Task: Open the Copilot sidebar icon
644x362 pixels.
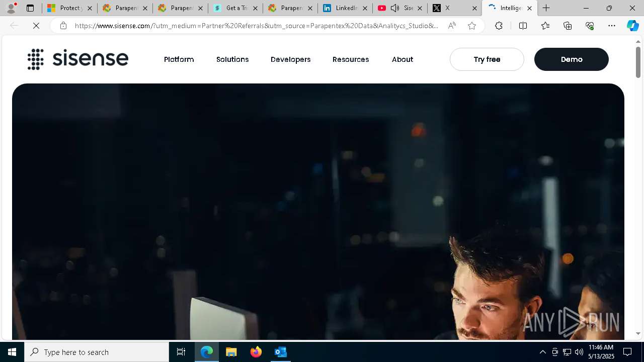Action: point(633,26)
